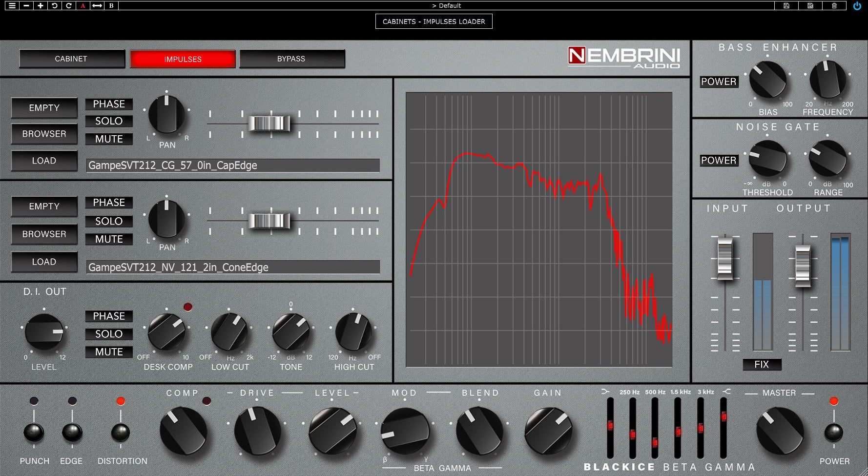This screenshot has height=476, width=868.
Task: Enable POWER on the Noise Gate
Action: (x=719, y=161)
